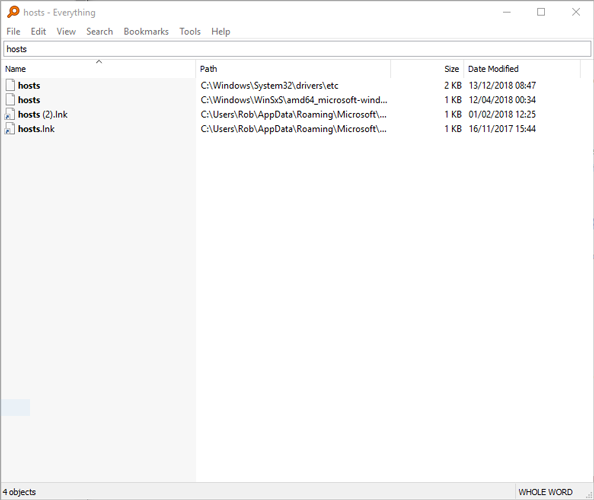Select hosts file name in System32 drivers row
The image size is (594, 500).
click(29, 86)
